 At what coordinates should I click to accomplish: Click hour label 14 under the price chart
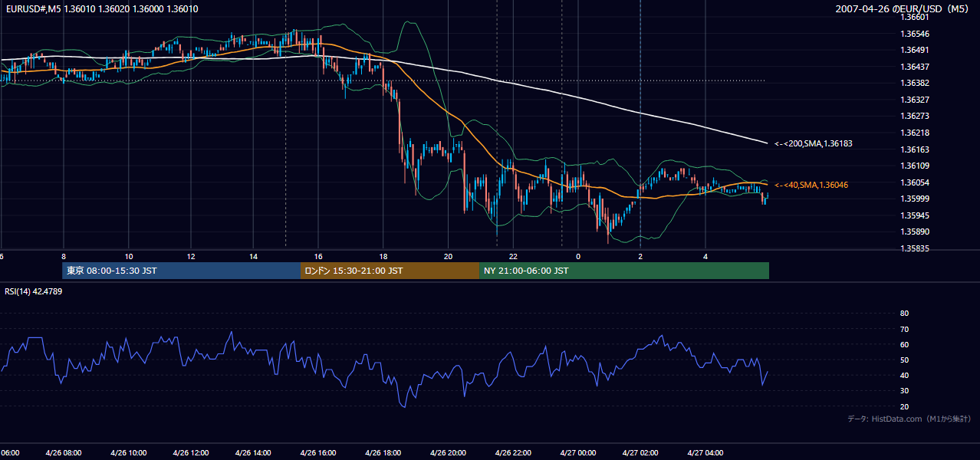255,256
